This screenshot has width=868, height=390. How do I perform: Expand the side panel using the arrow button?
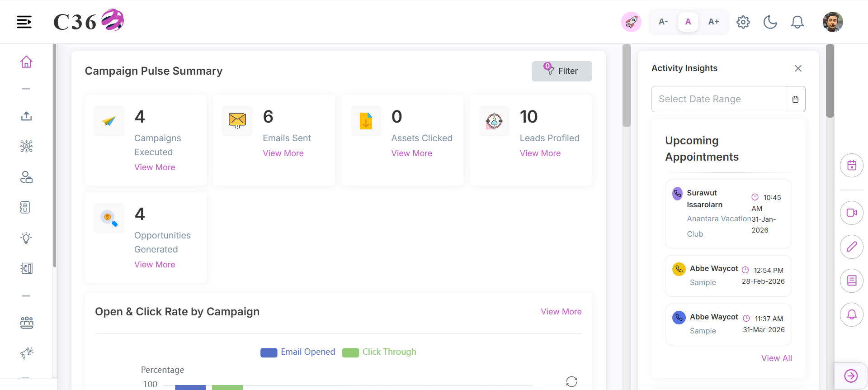851,376
